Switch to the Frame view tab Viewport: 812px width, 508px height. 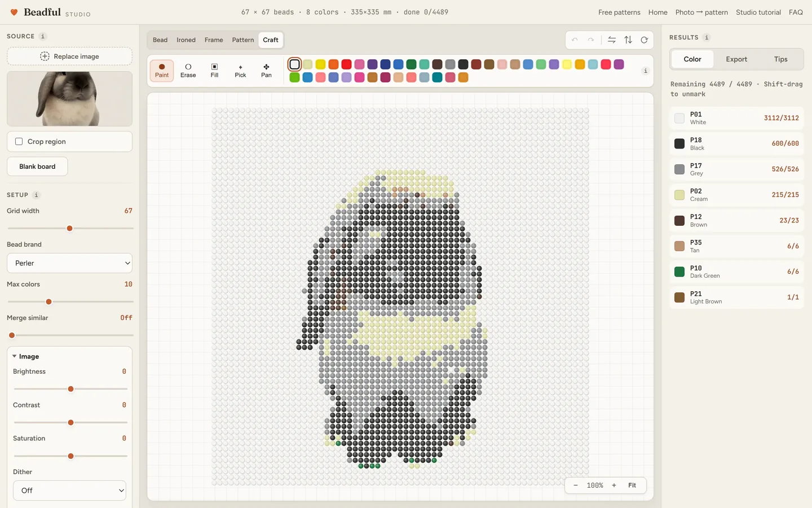[x=214, y=40]
